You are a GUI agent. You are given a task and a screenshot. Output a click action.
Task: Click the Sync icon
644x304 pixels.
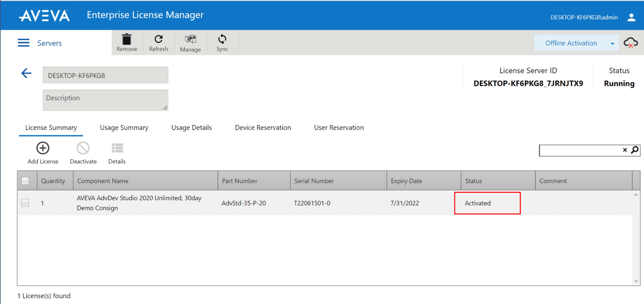click(222, 42)
